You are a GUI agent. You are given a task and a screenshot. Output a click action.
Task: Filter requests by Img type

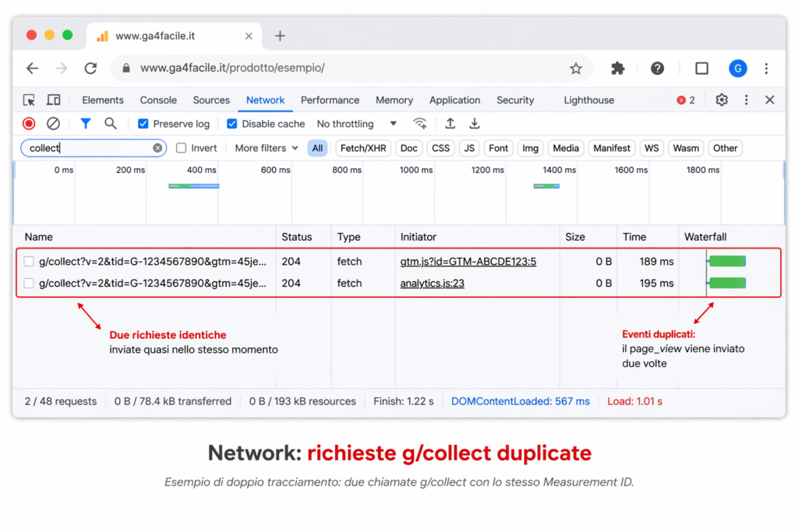point(530,148)
